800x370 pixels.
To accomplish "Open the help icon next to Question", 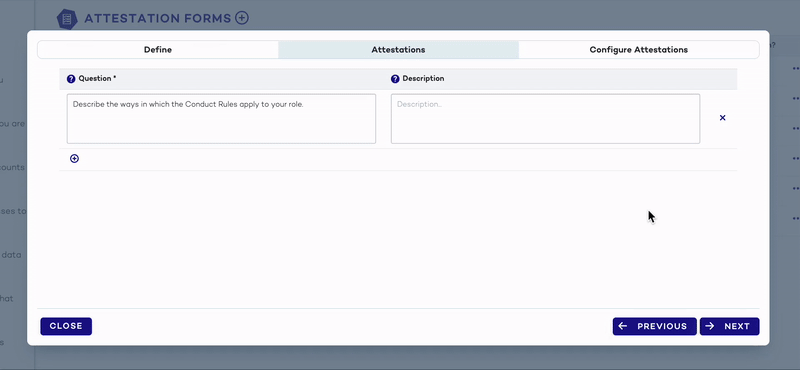I will [71, 79].
